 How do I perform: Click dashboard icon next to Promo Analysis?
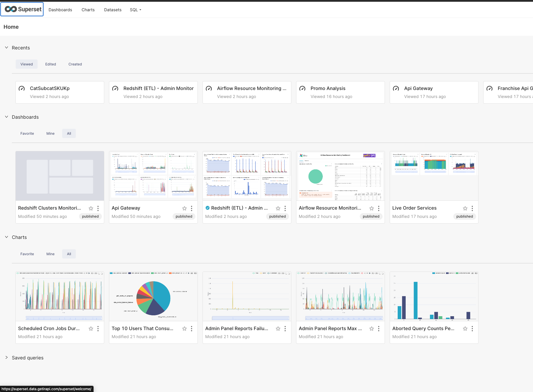point(302,89)
